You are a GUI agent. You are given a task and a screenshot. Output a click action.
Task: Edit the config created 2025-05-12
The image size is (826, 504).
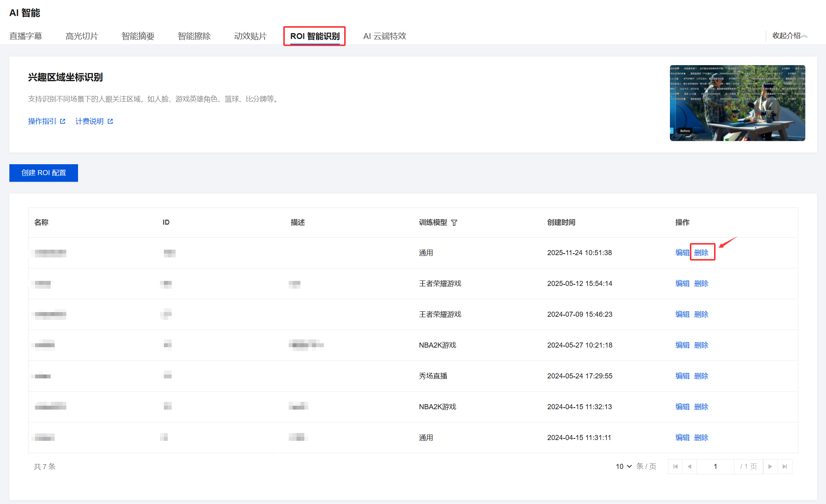(682, 284)
